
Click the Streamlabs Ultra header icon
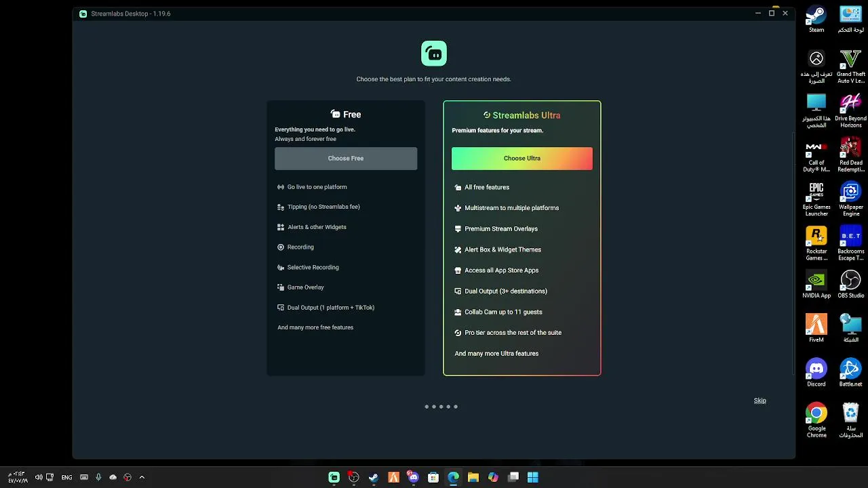pyautogui.click(x=487, y=115)
